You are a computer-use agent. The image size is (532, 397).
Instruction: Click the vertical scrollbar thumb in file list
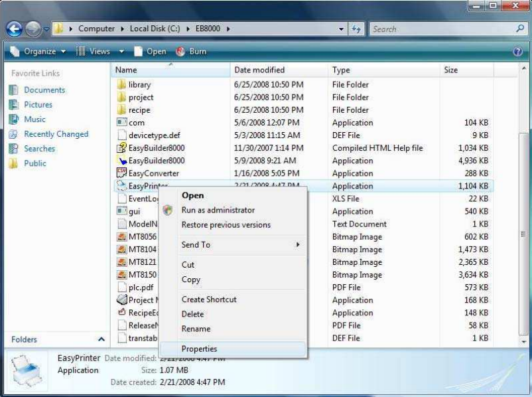click(523, 234)
